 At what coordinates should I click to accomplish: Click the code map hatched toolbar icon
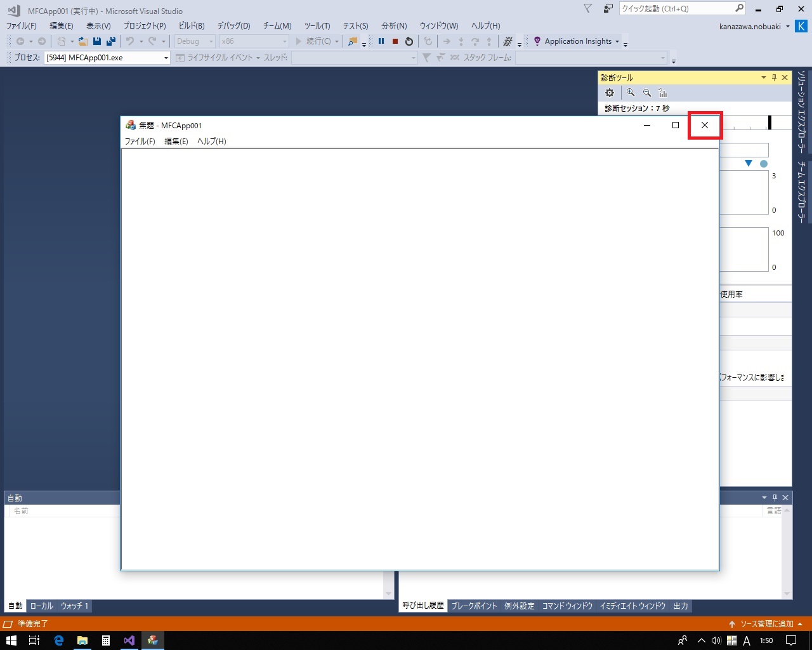coord(507,41)
